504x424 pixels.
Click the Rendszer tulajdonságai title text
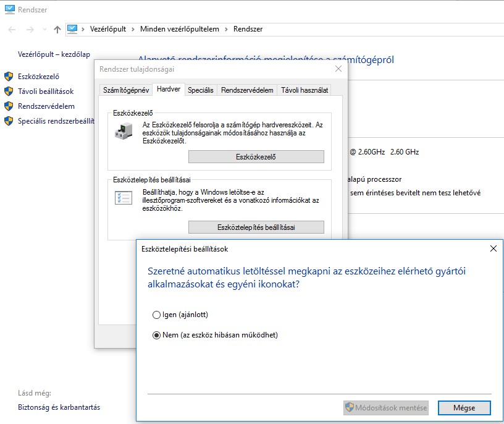pyautogui.click(x=136, y=69)
